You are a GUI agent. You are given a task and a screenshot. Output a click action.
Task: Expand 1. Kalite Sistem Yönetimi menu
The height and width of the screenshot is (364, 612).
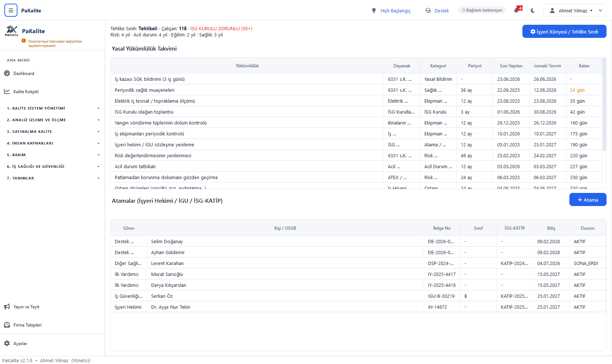(52, 108)
